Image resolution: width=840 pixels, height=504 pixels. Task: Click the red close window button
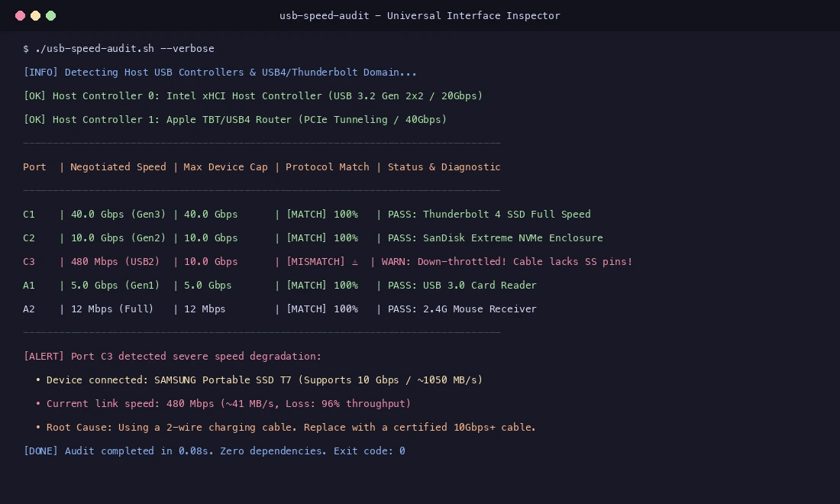click(x=21, y=15)
